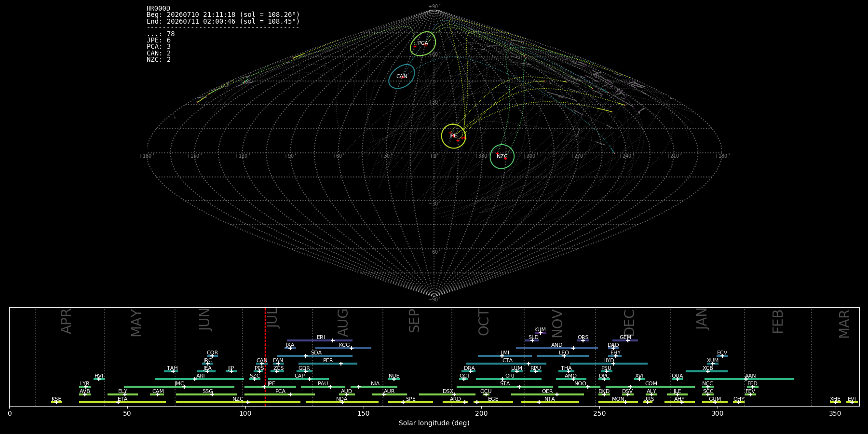Select the CAP shower timeline bar

298,379
